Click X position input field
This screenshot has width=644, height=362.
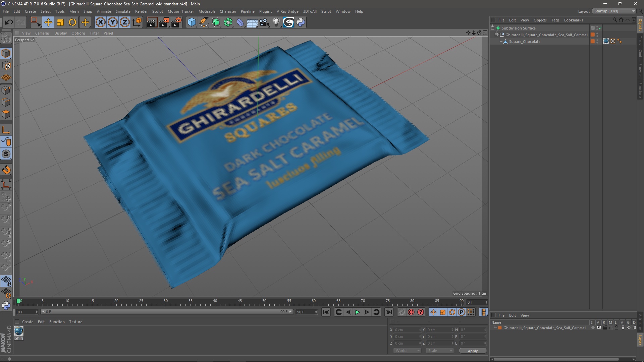[408, 330]
